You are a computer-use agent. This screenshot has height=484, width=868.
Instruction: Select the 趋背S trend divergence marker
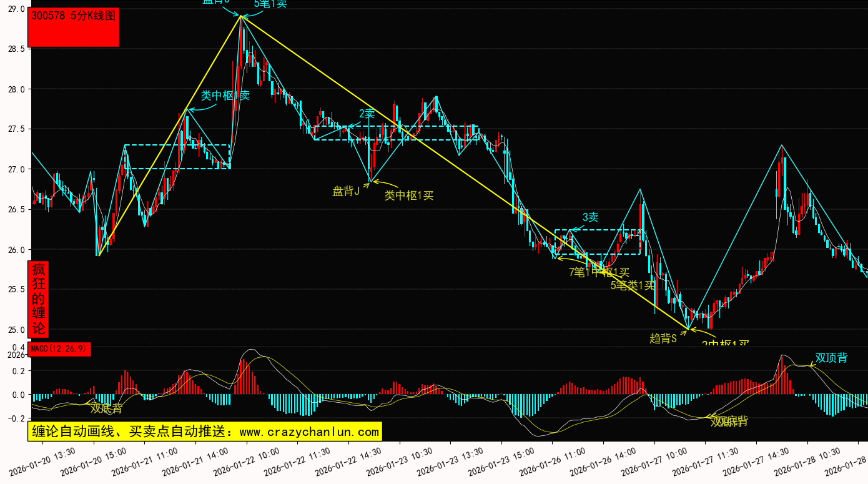(x=663, y=338)
